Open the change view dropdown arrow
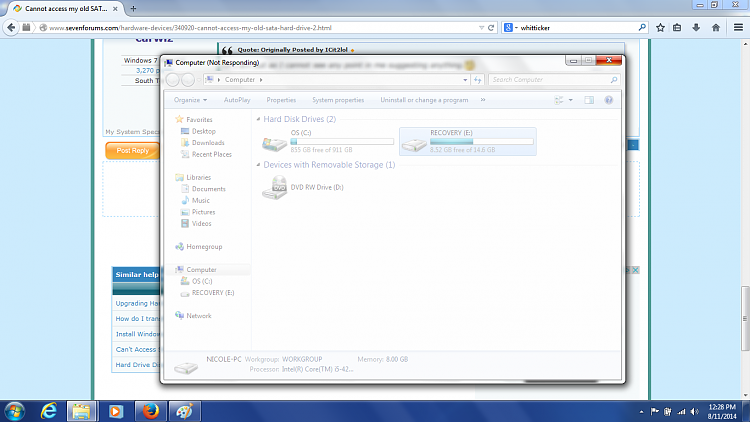Image resolution: width=750 pixels, height=422 pixels. click(x=571, y=100)
